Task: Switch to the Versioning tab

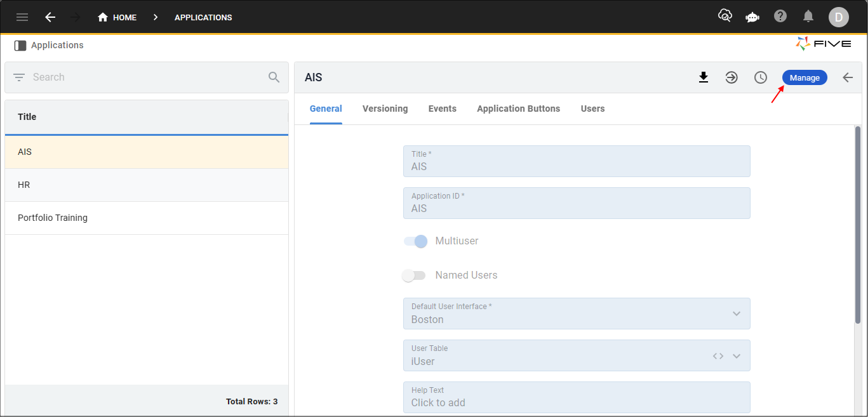Action: (x=385, y=109)
